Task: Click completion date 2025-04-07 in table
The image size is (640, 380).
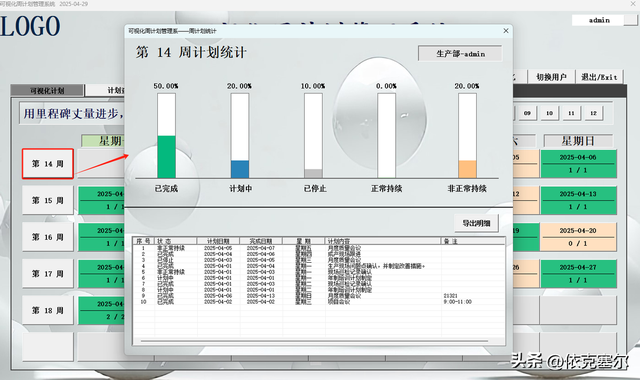Action: tap(261, 248)
